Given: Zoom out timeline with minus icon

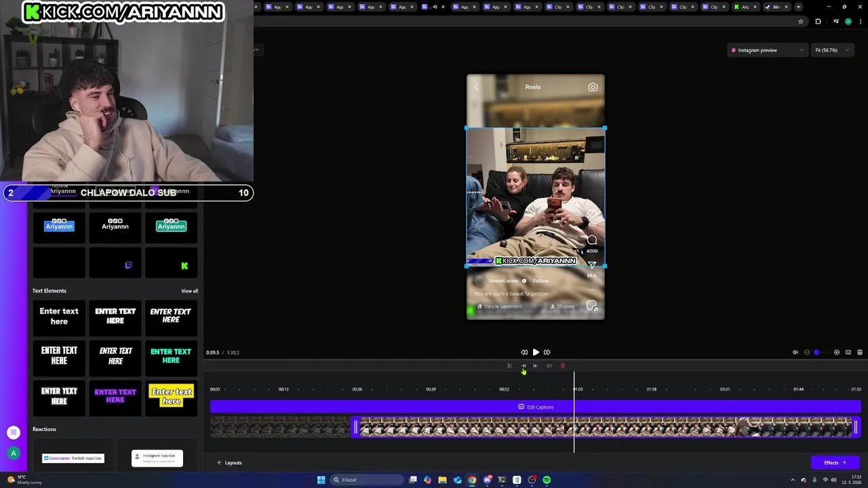Looking at the screenshot, I should coord(807,352).
